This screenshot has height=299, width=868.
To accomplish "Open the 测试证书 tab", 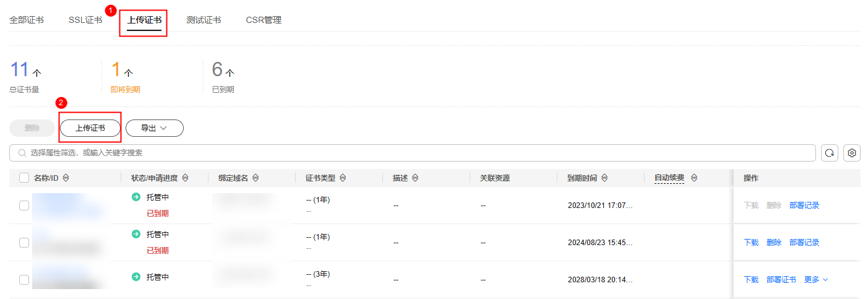I will (x=204, y=20).
